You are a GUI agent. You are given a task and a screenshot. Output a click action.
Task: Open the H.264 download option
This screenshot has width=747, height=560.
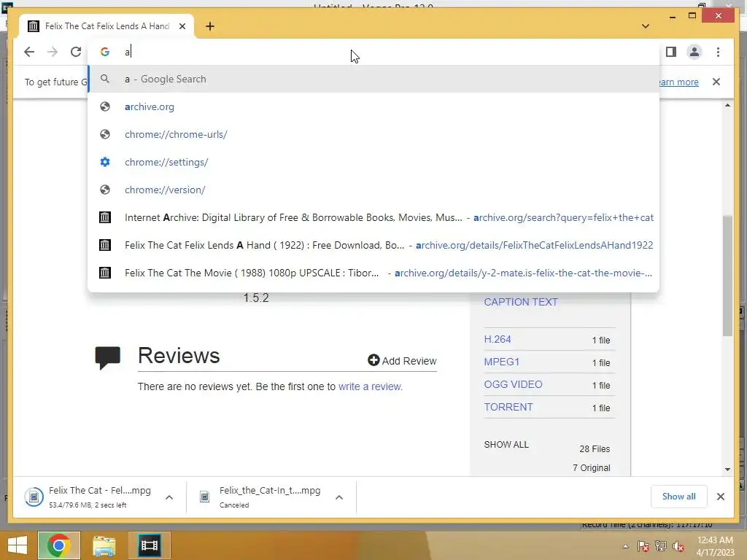498,339
